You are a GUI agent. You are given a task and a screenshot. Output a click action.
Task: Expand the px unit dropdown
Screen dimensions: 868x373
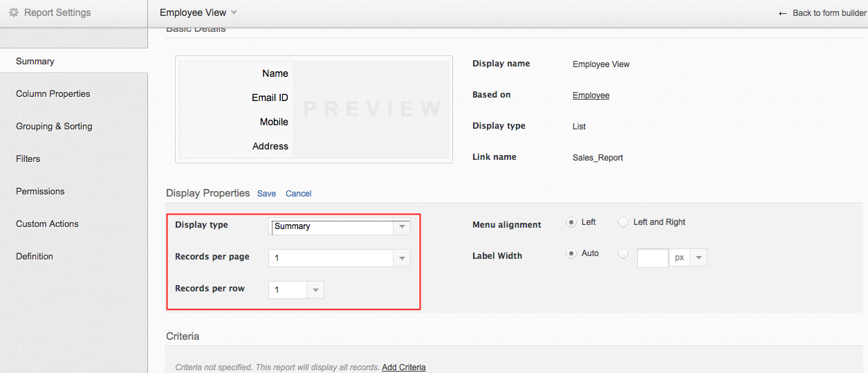699,258
